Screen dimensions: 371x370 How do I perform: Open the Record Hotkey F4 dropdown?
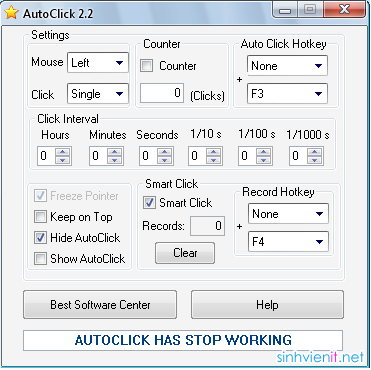[288, 241]
